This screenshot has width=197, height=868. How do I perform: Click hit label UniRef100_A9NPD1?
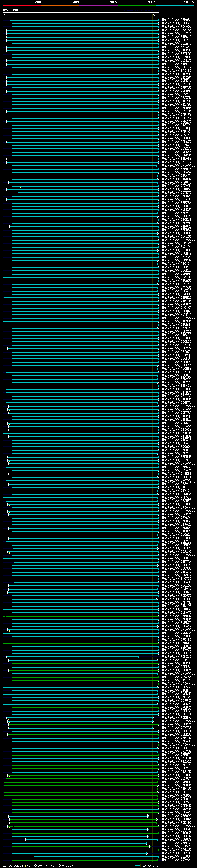click(x=177, y=155)
